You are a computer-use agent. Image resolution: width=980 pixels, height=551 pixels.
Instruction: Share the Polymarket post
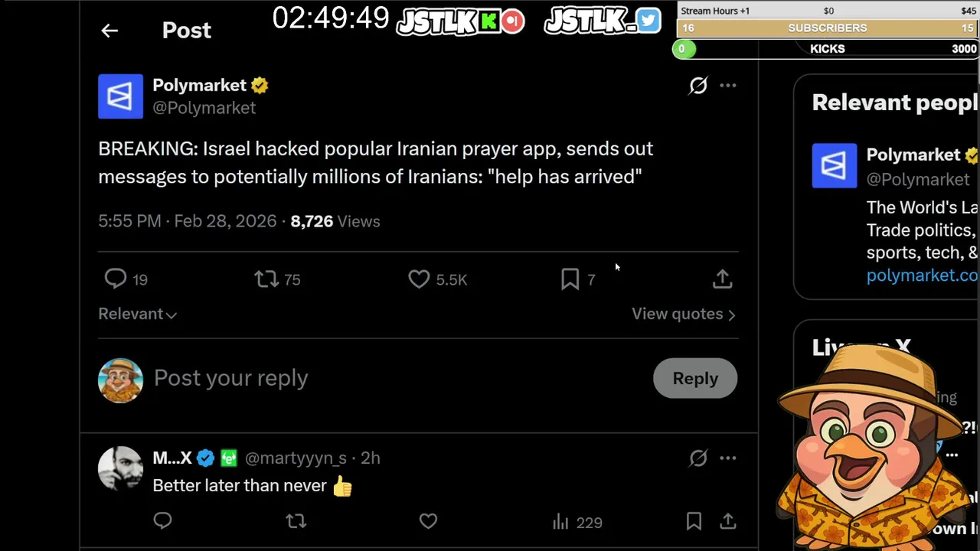point(722,279)
